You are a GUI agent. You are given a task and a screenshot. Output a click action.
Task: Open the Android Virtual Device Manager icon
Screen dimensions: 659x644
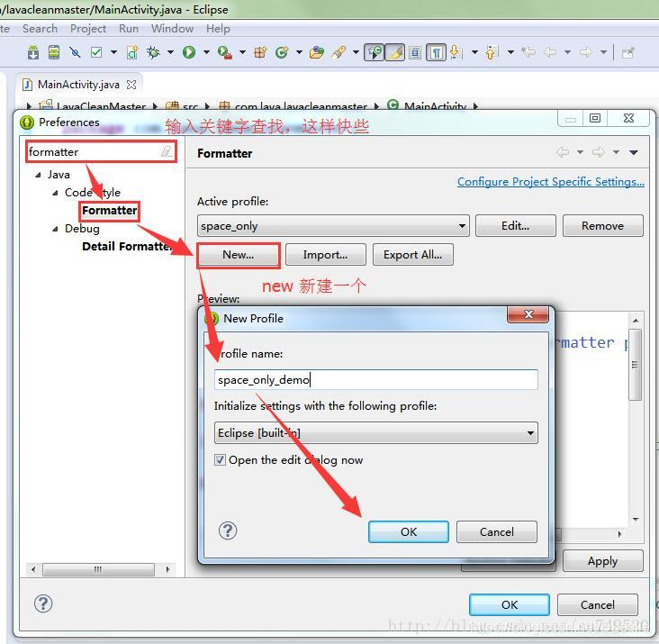54,52
